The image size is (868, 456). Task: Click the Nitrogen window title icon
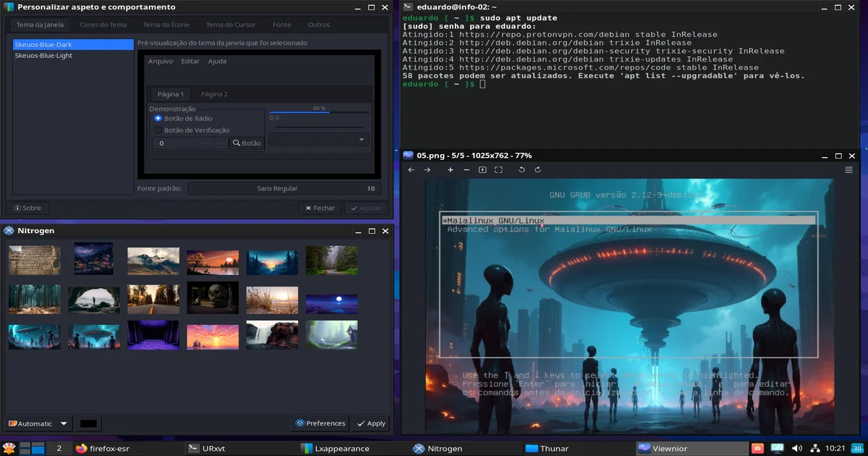[9, 231]
